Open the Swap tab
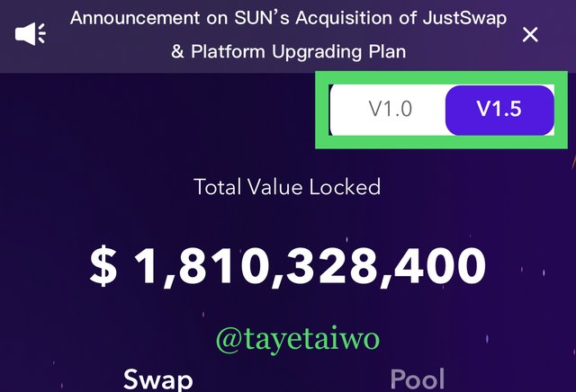 pyautogui.click(x=158, y=379)
